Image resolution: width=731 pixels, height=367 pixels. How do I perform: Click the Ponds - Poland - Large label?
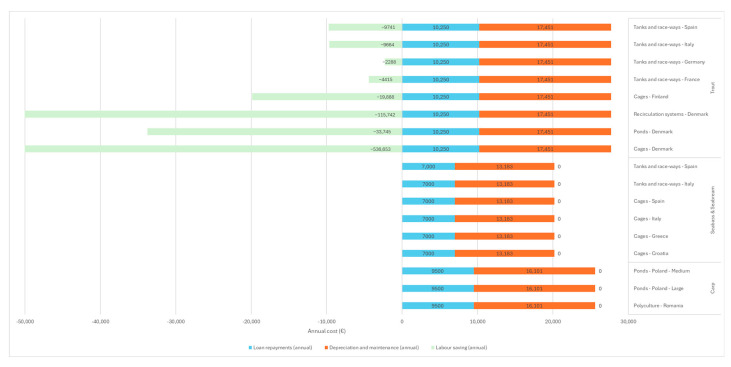pos(658,289)
